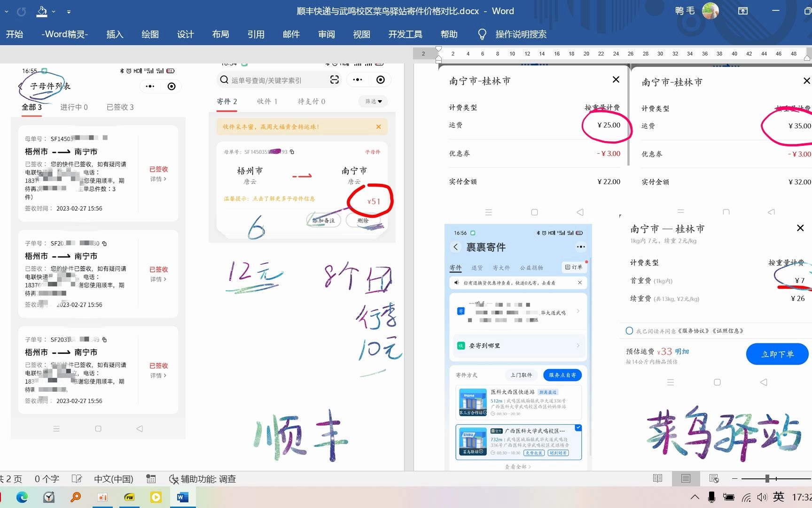Select the 已签收 3 tab
Viewport: 812px width, 508px height.
pos(120,107)
